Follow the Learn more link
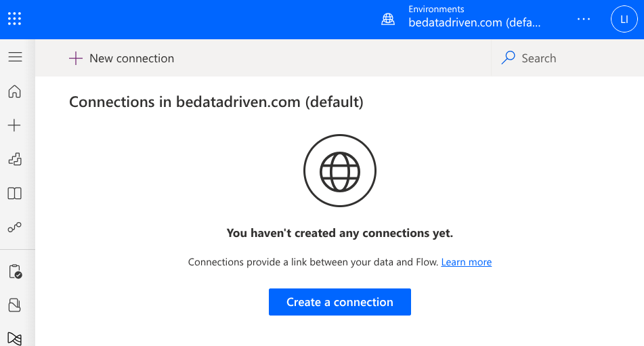Viewport: 644px width, 346px height. pos(466,262)
